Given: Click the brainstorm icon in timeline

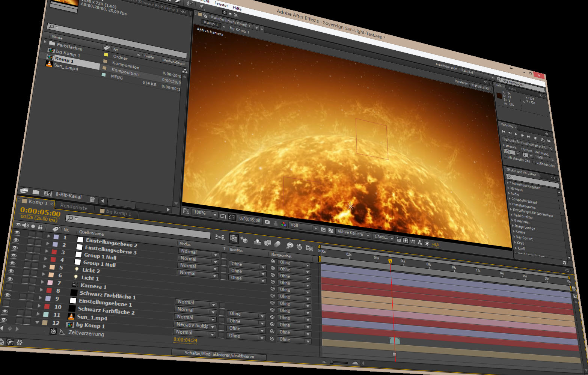Looking at the screenshot, I should [289, 245].
